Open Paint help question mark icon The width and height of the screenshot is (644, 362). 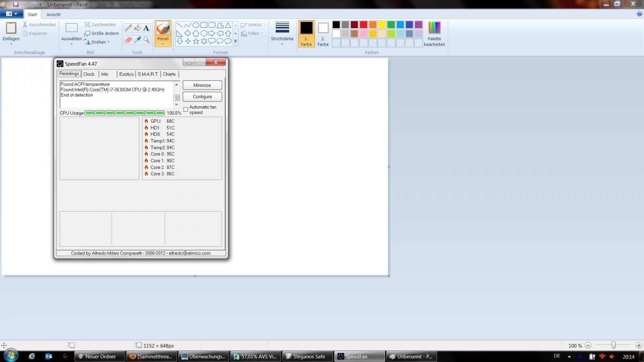click(639, 14)
